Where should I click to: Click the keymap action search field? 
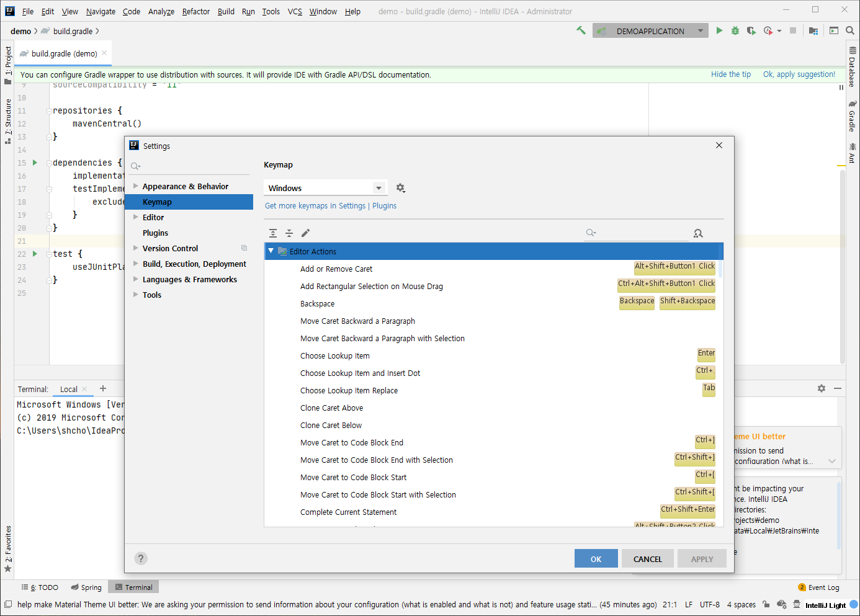point(636,233)
